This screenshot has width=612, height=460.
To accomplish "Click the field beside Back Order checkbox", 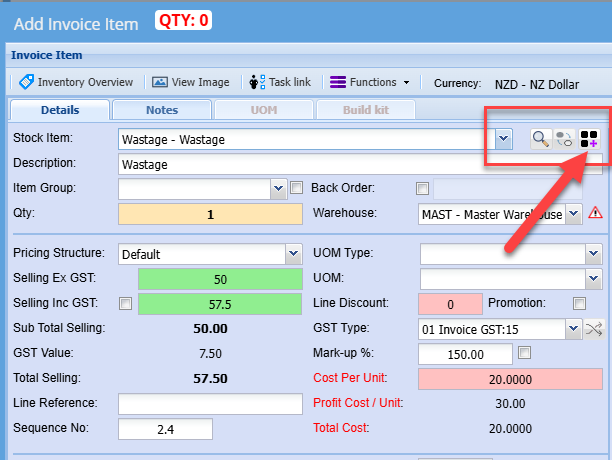I will click(x=508, y=189).
